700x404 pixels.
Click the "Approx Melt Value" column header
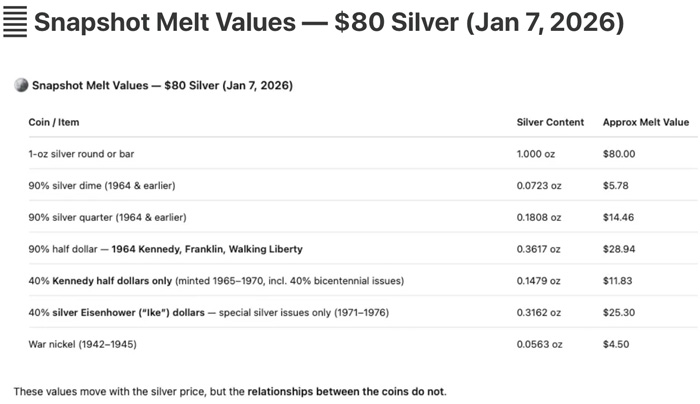point(645,122)
